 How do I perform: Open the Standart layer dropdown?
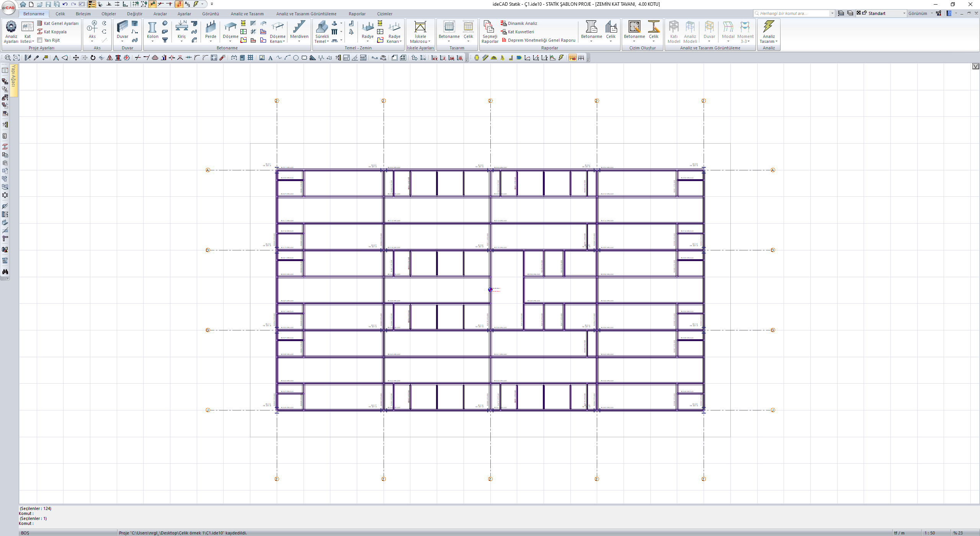coord(904,13)
